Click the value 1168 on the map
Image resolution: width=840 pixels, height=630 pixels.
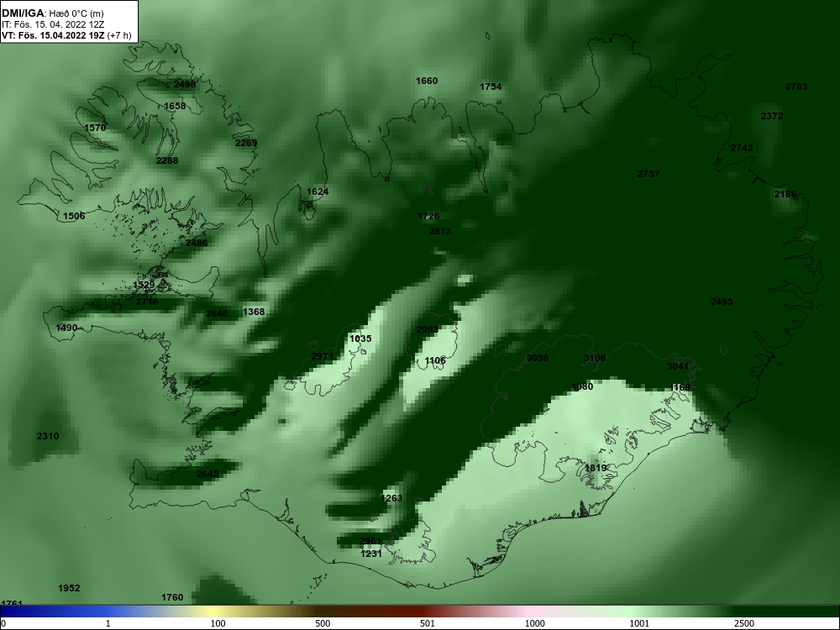coord(680,387)
